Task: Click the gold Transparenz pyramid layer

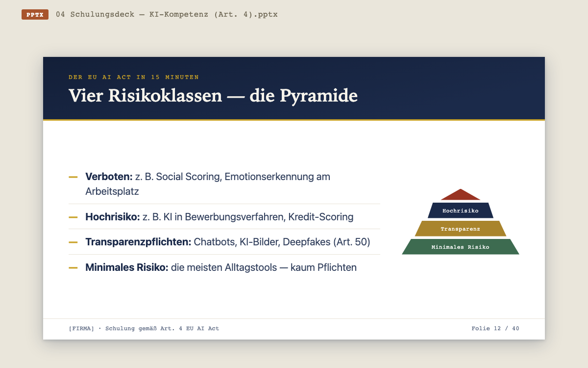Action: point(461,229)
